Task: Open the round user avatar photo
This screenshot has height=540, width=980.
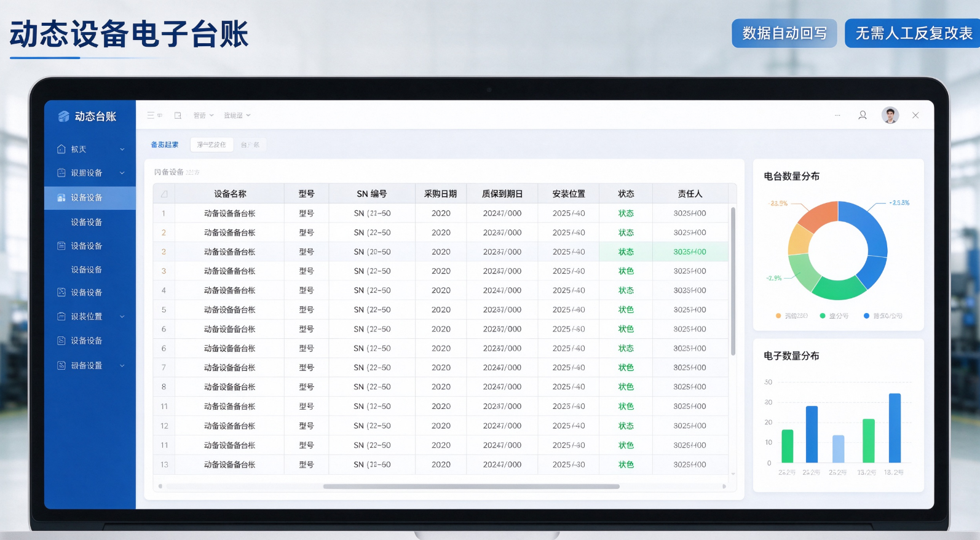Action: (890, 115)
